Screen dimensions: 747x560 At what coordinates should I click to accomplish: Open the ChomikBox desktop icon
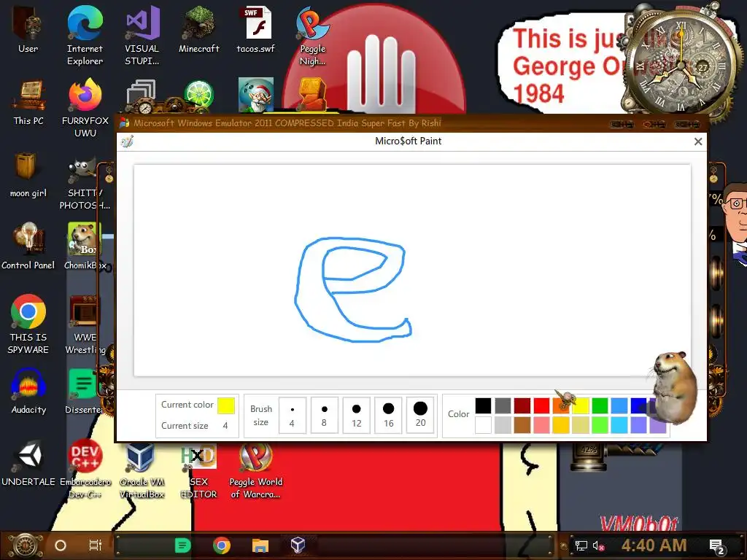[x=85, y=246]
